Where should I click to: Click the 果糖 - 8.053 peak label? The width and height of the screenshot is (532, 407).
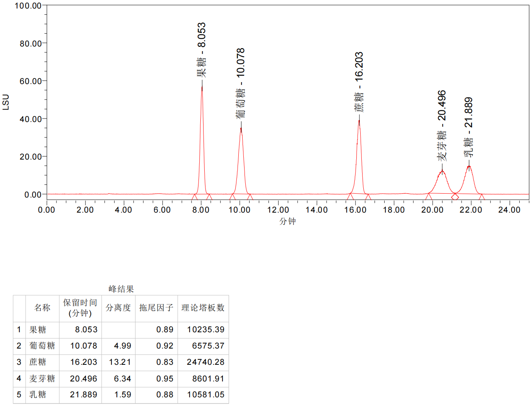coord(202,50)
